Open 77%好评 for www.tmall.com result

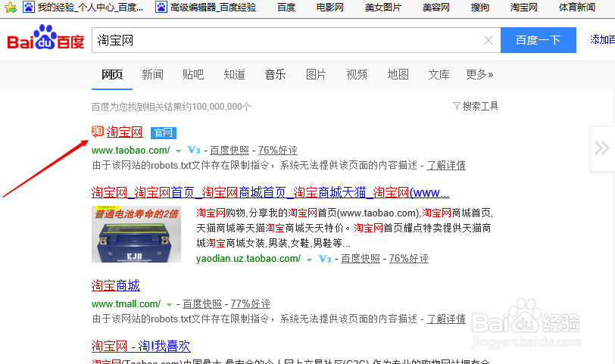coord(250,303)
